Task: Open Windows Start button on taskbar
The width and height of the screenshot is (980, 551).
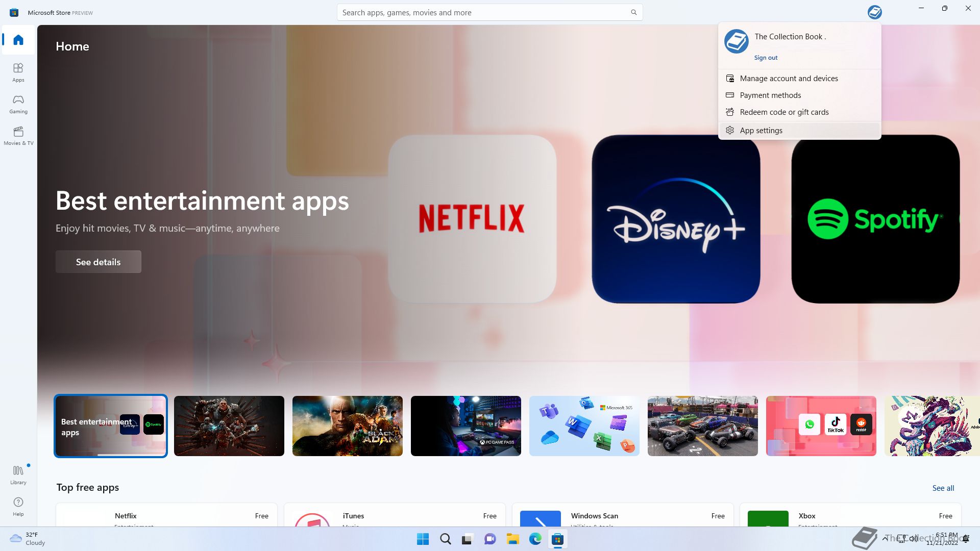Action: [x=423, y=539]
